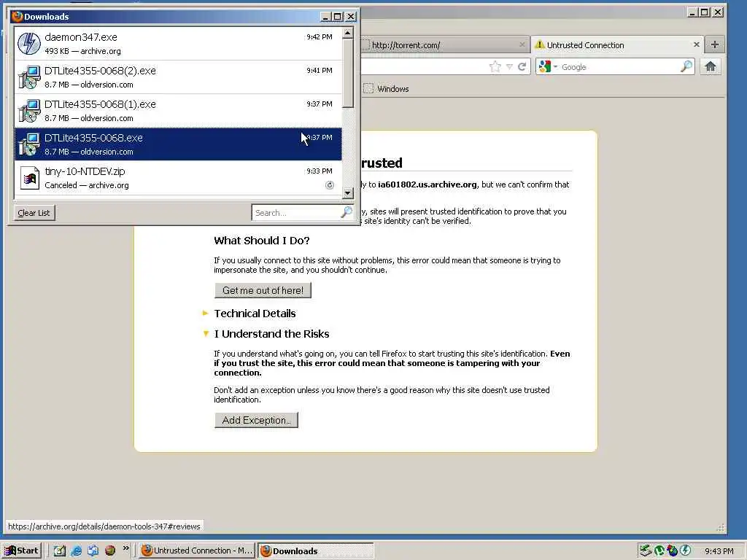Image resolution: width=747 pixels, height=560 pixels.
Task: Click the Downloads list scrollbar thumb
Action: point(348,74)
